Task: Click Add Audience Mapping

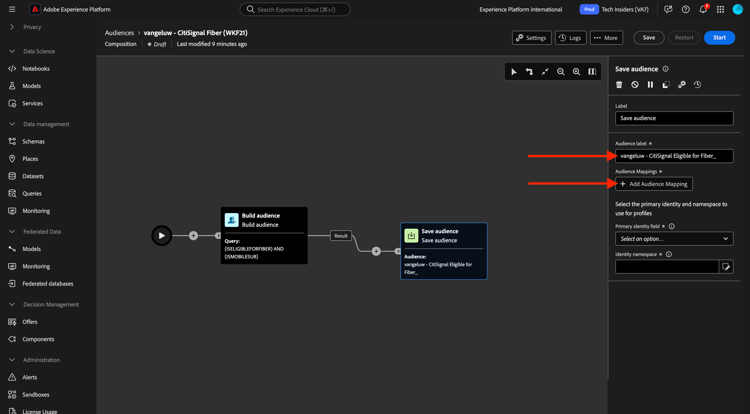Action: (653, 184)
